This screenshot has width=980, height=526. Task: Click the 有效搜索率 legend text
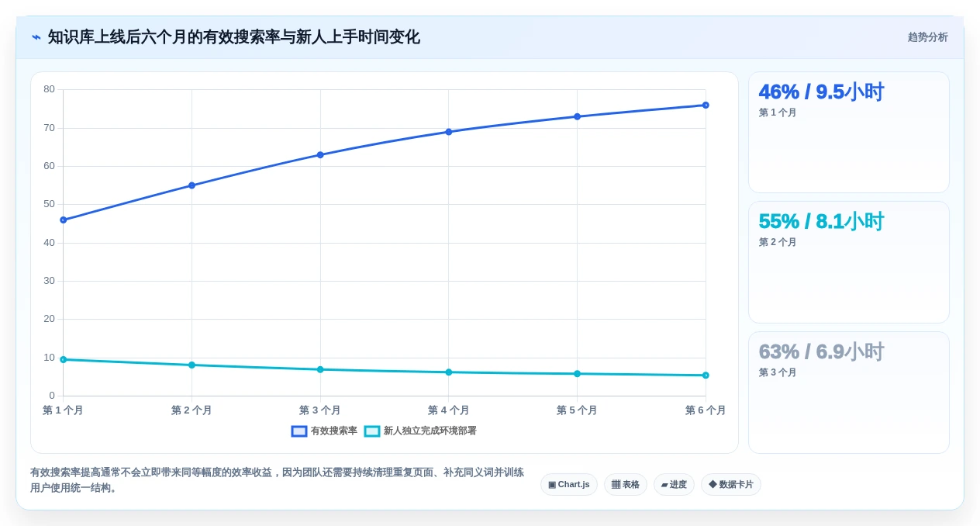click(334, 431)
